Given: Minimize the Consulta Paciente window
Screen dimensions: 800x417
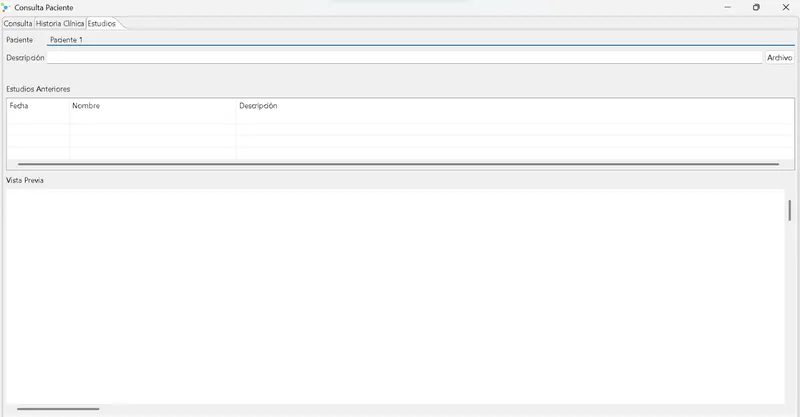Looking at the screenshot, I should point(728,7).
